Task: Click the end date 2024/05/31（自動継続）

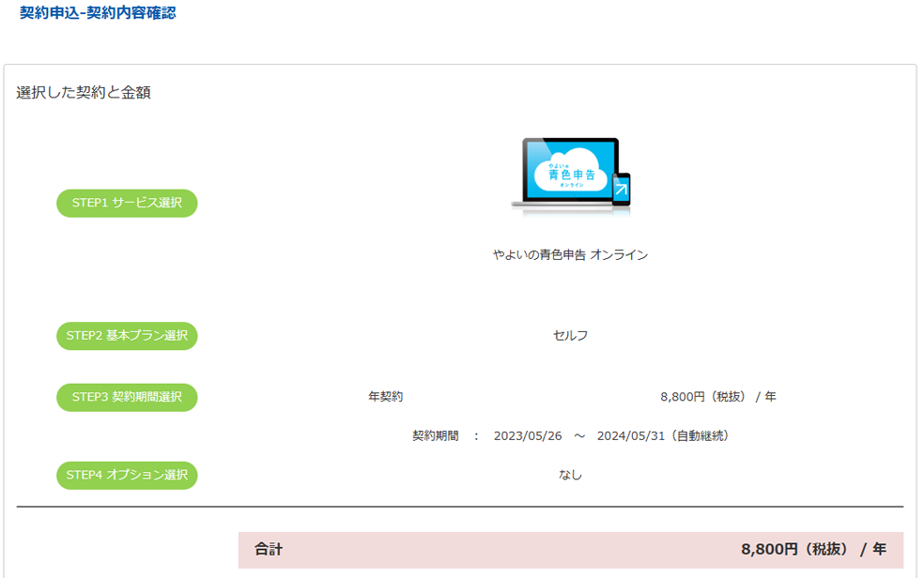Action: click(x=666, y=435)
